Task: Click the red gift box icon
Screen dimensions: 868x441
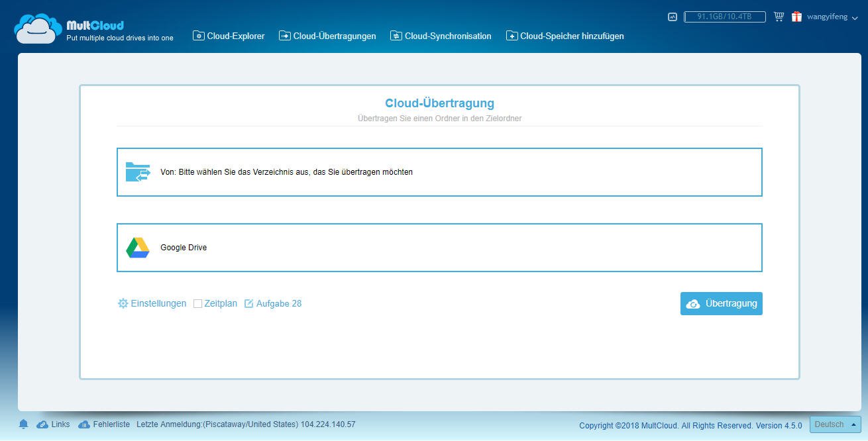Action: tap(796, 17)
